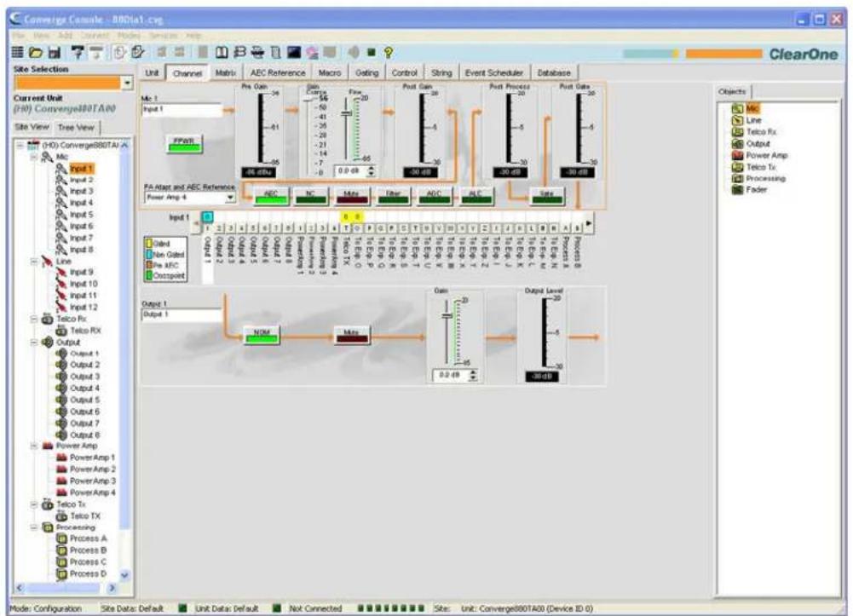Select the Mic icon in Objects panel
Image resolution: width=853 pixels, height=616 pixels.
coord(737,109)
